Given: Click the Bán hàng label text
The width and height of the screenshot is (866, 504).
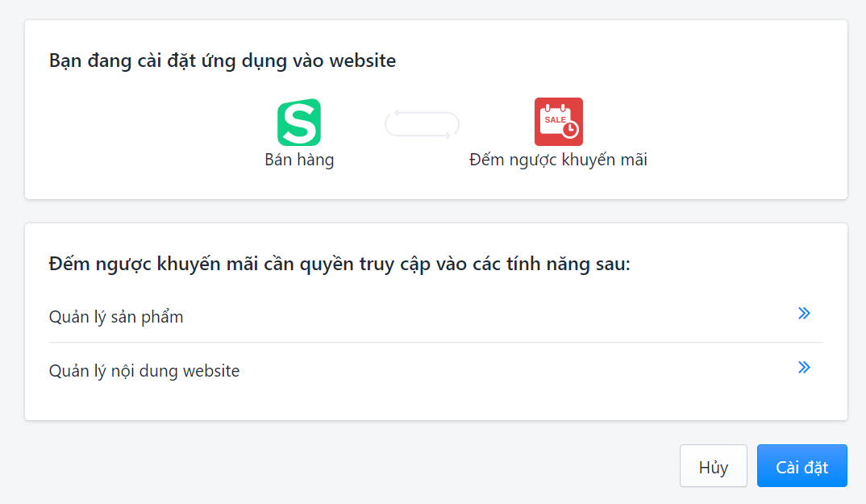Looking at the screenshot, I should pyautogui.click(x=299, y=160).
